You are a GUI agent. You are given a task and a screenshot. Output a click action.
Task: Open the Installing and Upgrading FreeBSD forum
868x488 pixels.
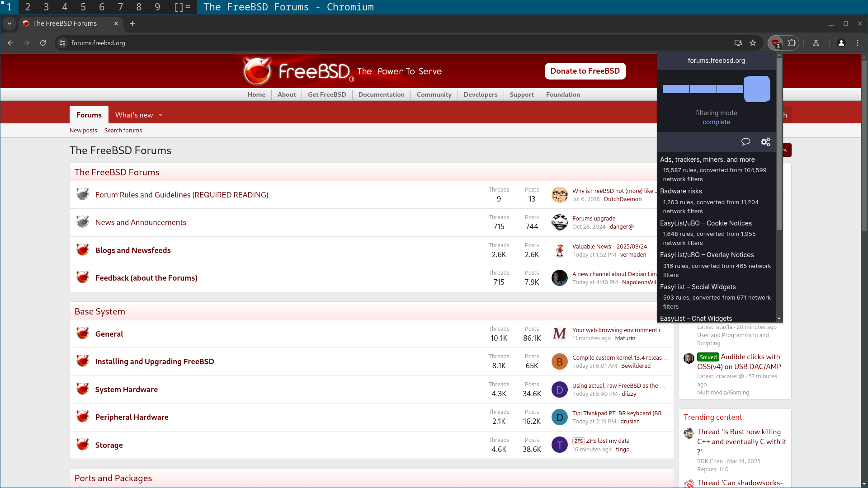click(x=155, y=361)
